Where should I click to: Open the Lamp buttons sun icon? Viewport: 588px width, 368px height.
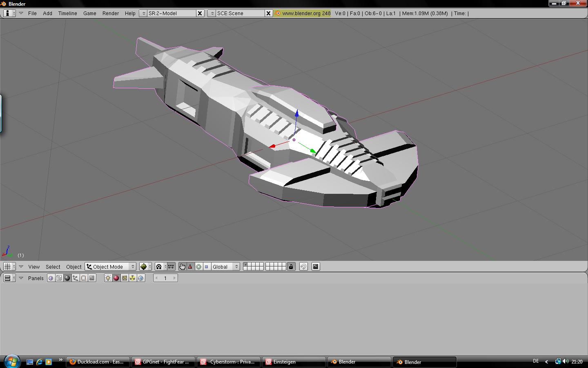(108, 278)
